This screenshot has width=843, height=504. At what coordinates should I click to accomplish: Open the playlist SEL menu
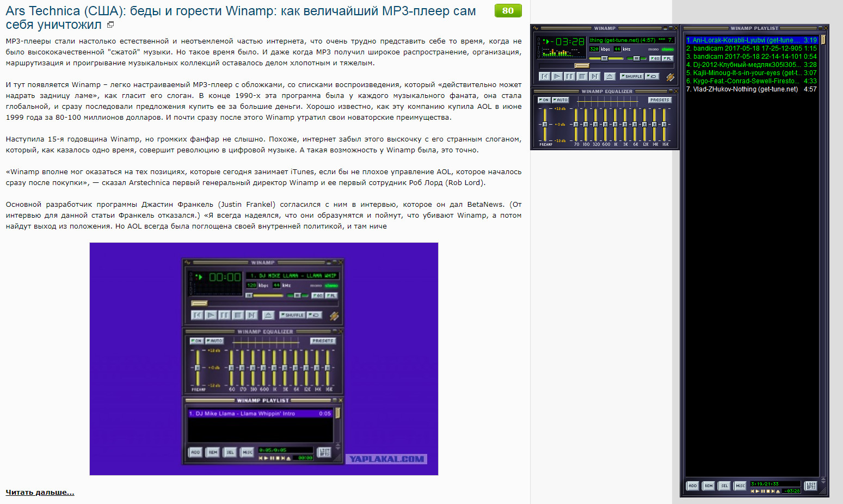pyautogui.click(x=724, y=485)
